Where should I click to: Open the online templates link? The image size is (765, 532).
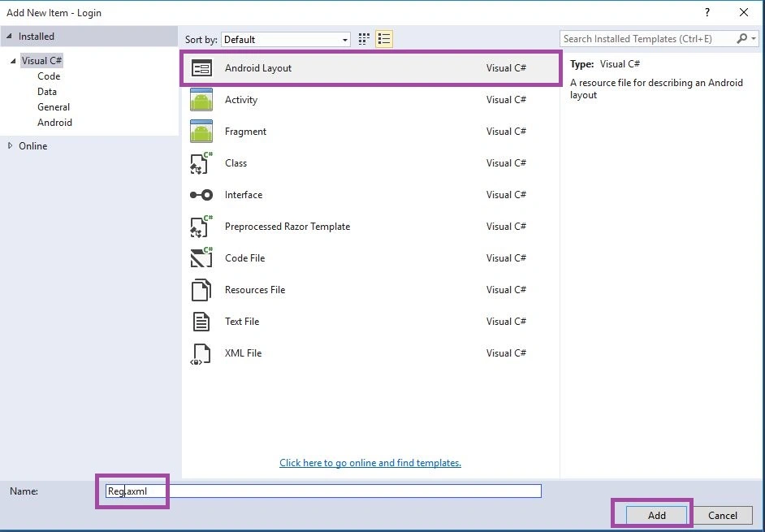[370, 463]
